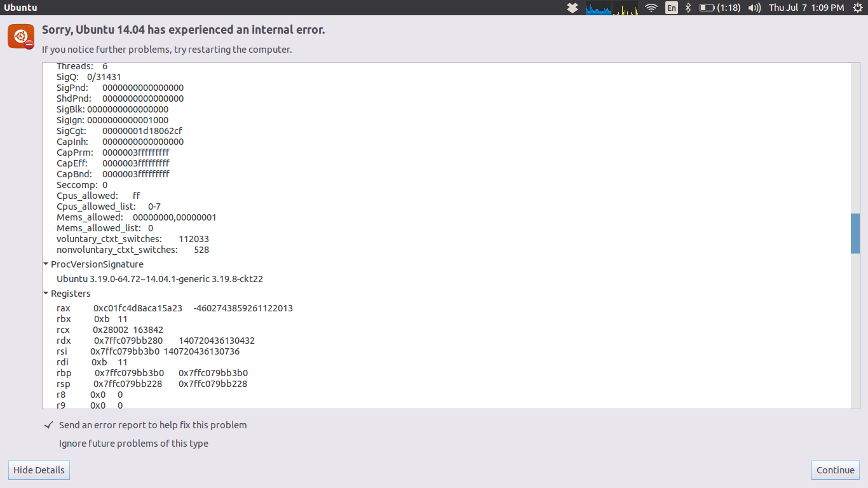Open the battery indicator (1:18)
The image size is (868, 488).
tap(720, 8)
